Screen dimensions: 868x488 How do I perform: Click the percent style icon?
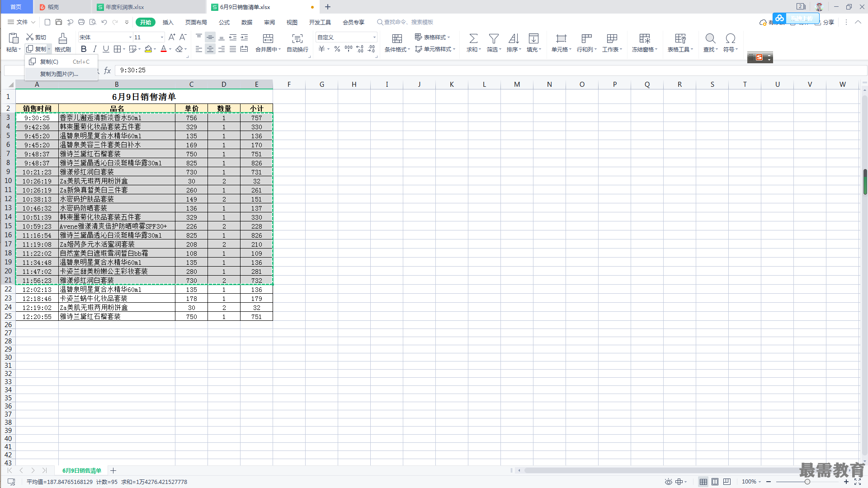click(x=337, y=49)
